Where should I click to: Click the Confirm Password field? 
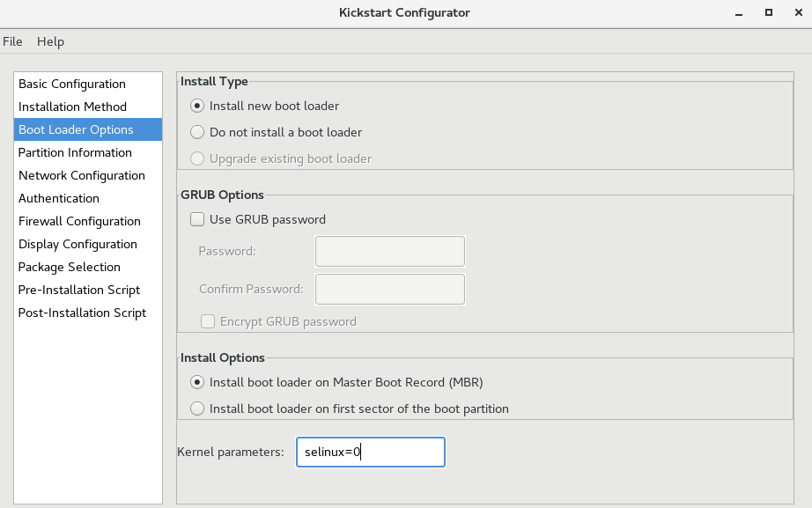click(390, 289)
